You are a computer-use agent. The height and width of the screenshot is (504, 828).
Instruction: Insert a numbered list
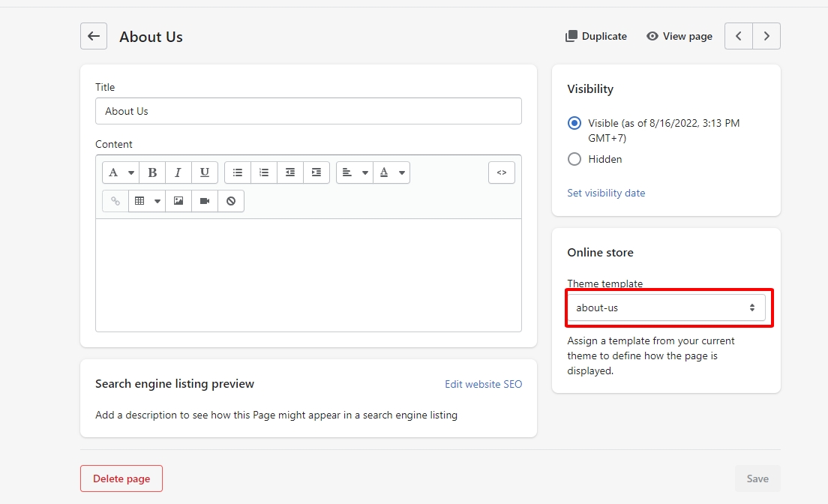(264, 172)
